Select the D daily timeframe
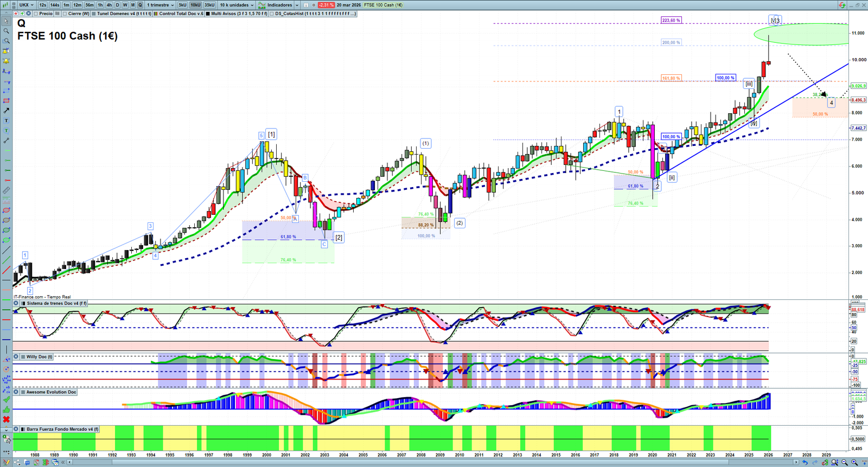Screen dimensions: 868x467 [117, 5]
